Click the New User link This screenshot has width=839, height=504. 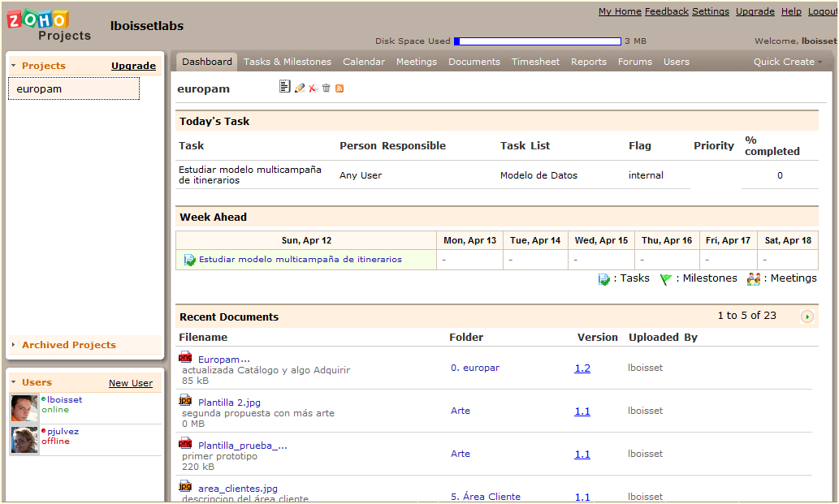(x=131, y=383)
